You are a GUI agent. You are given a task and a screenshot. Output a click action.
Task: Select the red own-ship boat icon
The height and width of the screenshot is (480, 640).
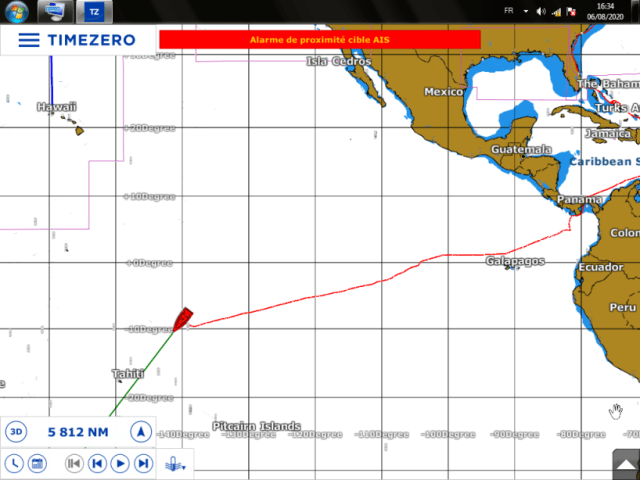(x=182, y=318)
